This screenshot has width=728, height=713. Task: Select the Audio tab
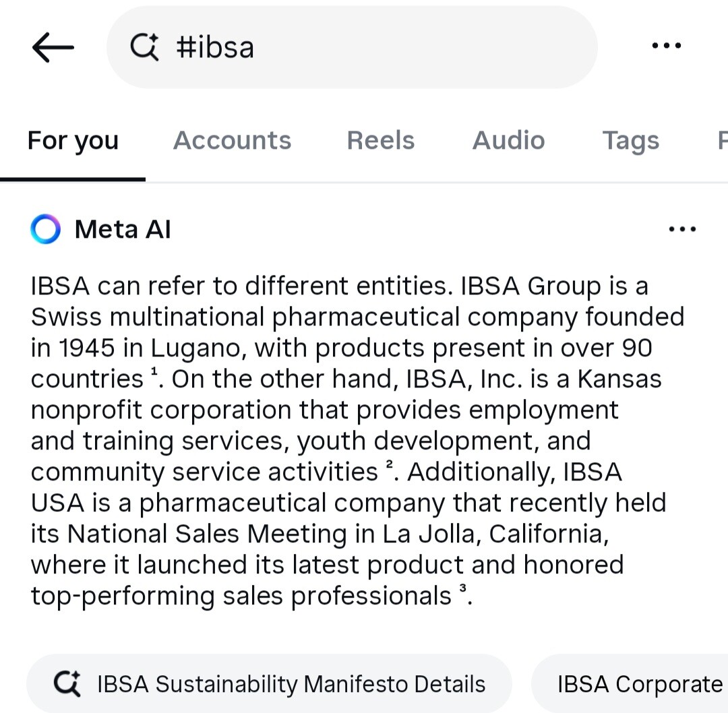click(508, 141)
